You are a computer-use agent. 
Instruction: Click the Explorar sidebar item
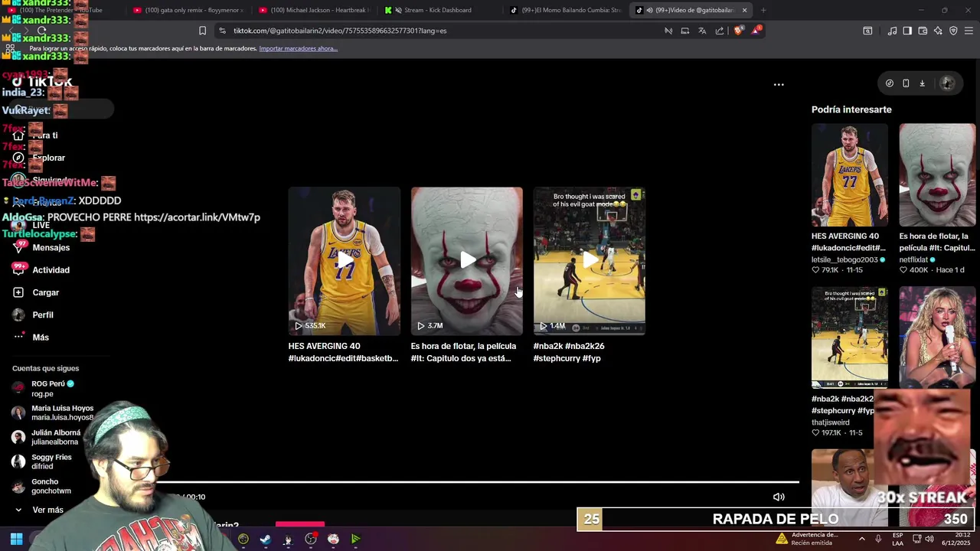(x=49, y=158)
